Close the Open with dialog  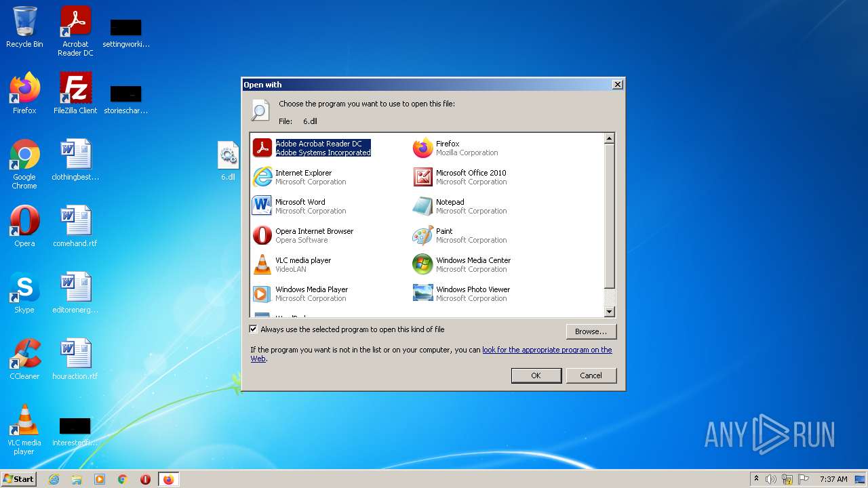[x=617, y=85]
